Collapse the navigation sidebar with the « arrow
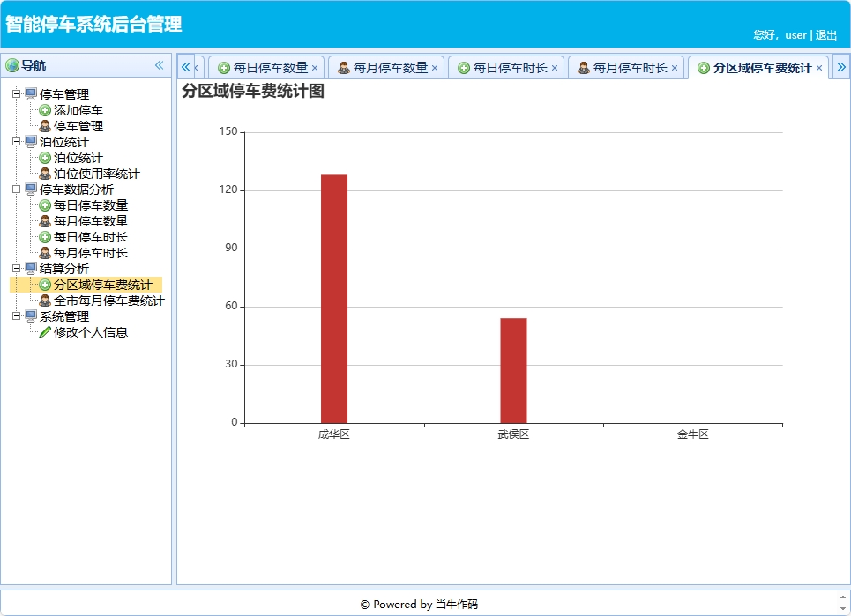Screen dimensions: 851x616 160,63
